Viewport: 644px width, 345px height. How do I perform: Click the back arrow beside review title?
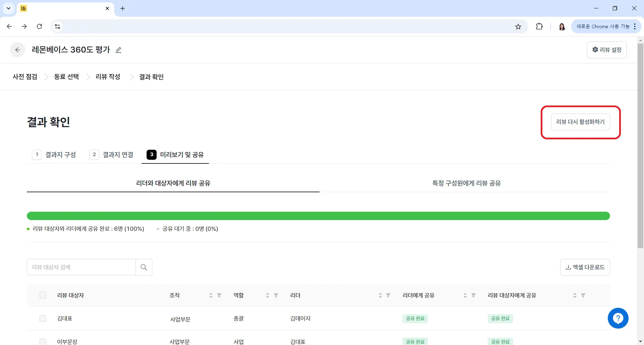click(x=17, y=50)
